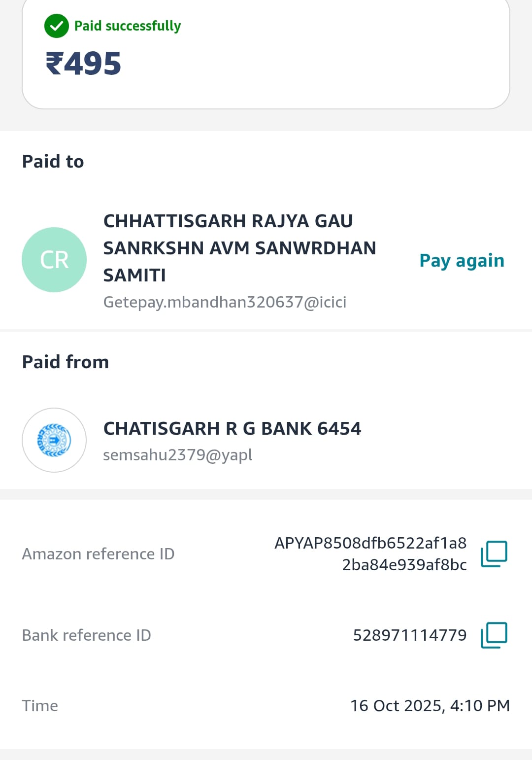Screen dimensions: 532x760
Task: Copy the Bank reference ID
Action: click(494, 635)
